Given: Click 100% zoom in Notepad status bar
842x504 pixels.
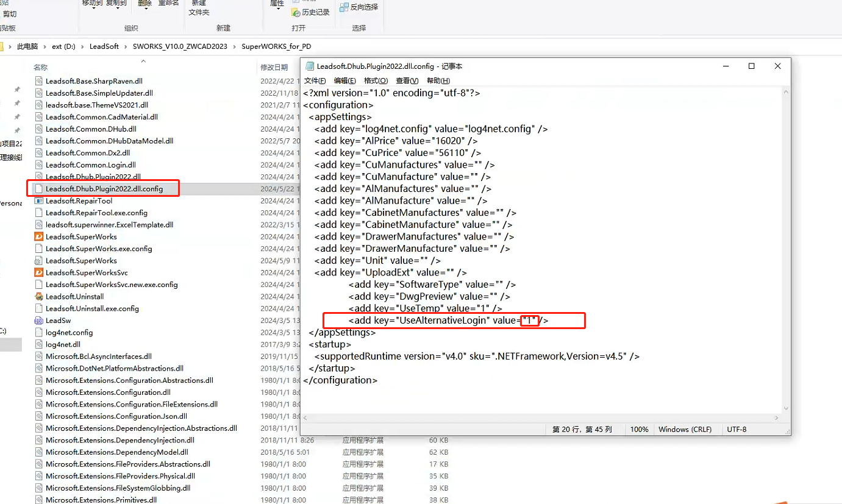Looking at the screenshot, I should pyautogui.click(x=639, y=430).
